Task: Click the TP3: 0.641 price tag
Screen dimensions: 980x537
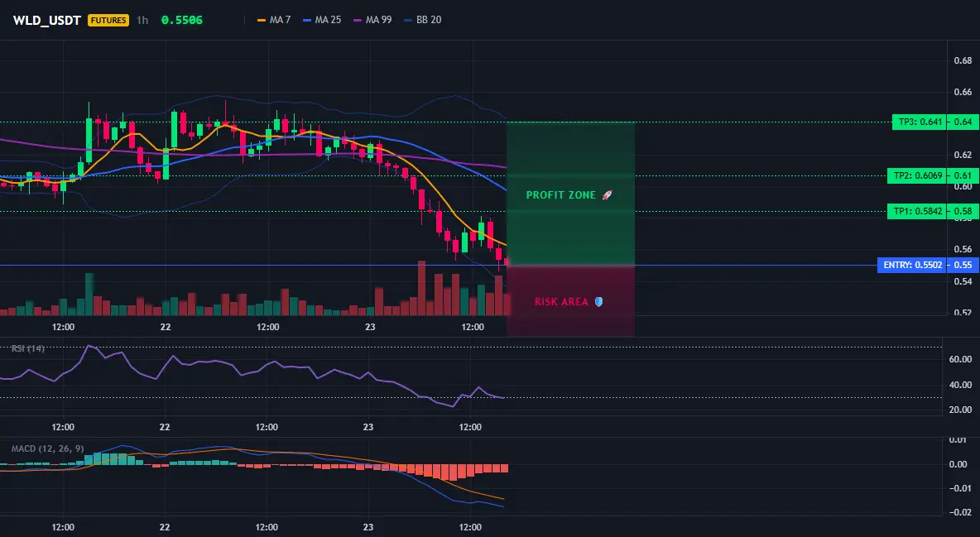Action: pyautogui.click(x=920, y=122)
